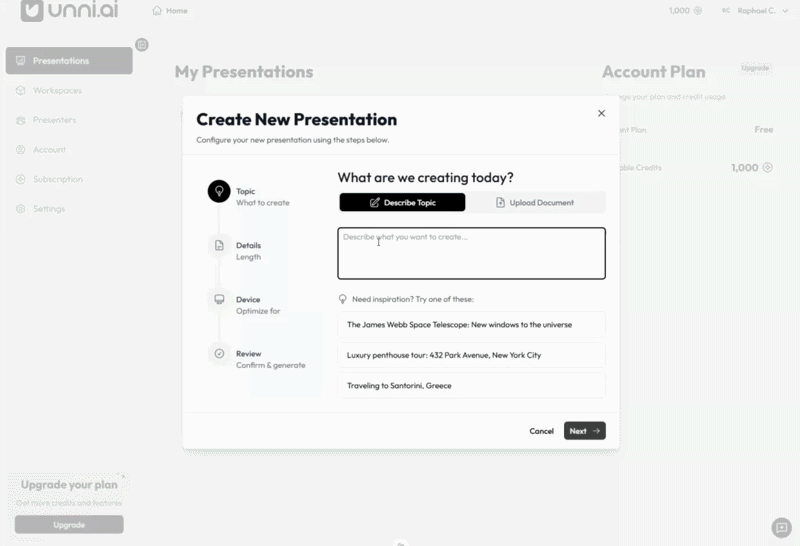The height and width of the screenshot is (546, 800).
Task: Click the Details Length step label
Action: [248, 251]
